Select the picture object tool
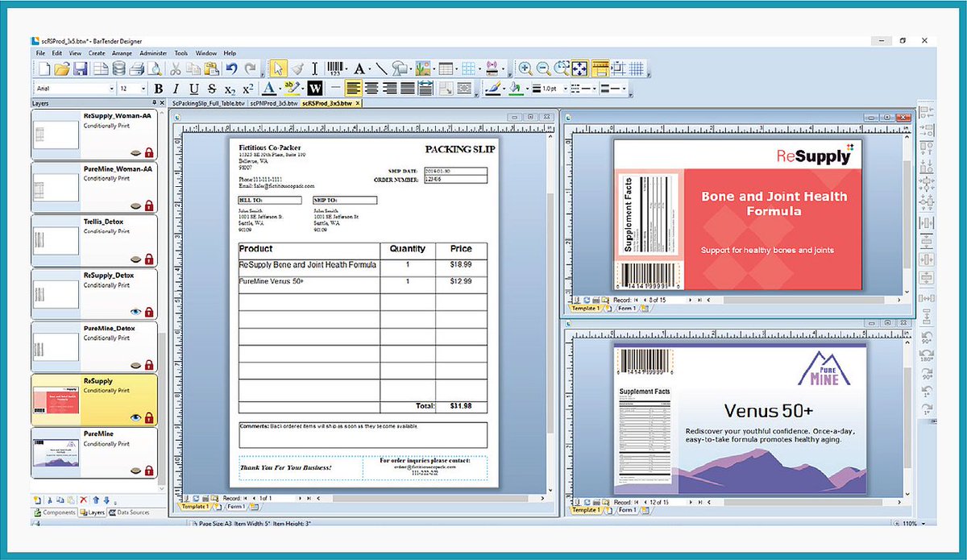Screen dimensions: 967x560 (x=423, y=69)
